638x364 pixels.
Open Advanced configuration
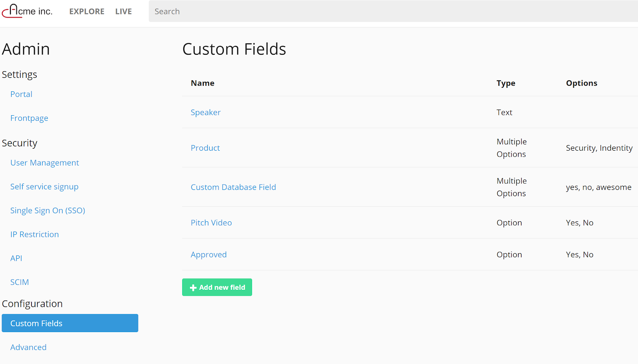tap(28, 348)
